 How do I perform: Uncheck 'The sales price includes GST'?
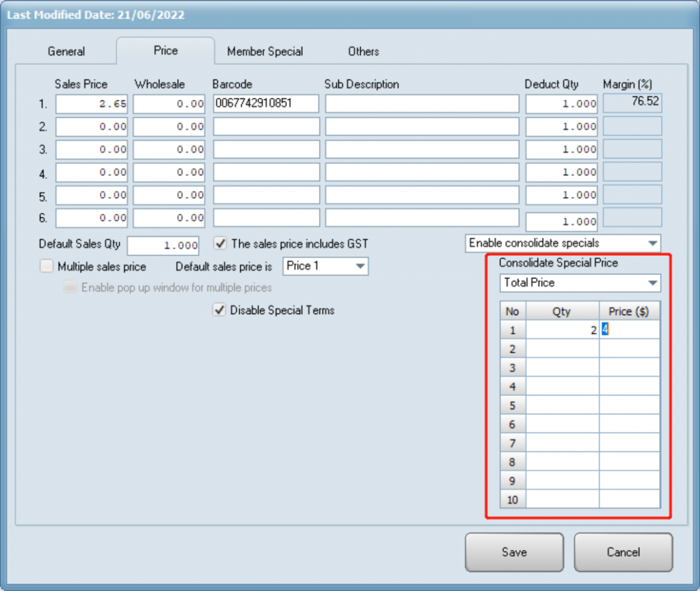220,244
